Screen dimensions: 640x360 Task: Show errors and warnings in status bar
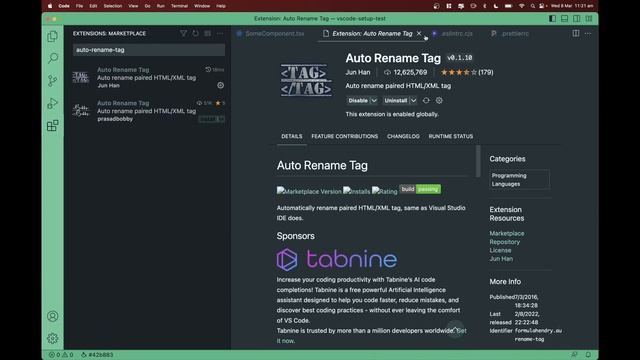pos(61,355)
